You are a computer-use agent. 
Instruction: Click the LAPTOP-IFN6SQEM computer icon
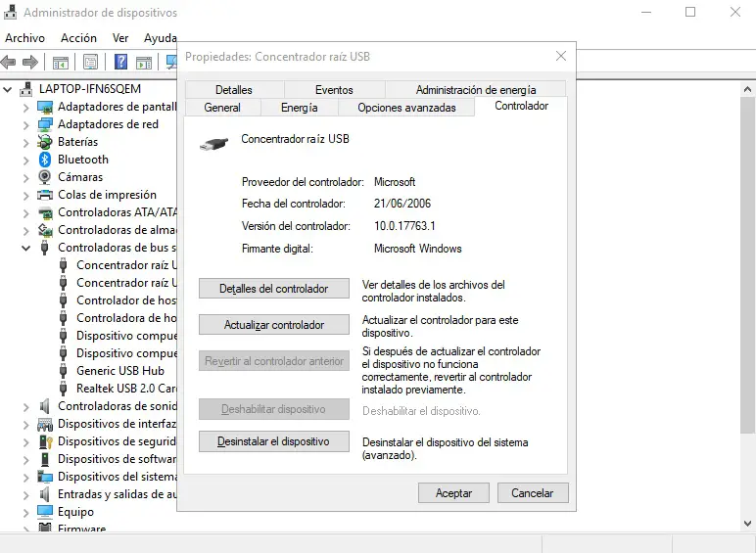click(26, 89)
